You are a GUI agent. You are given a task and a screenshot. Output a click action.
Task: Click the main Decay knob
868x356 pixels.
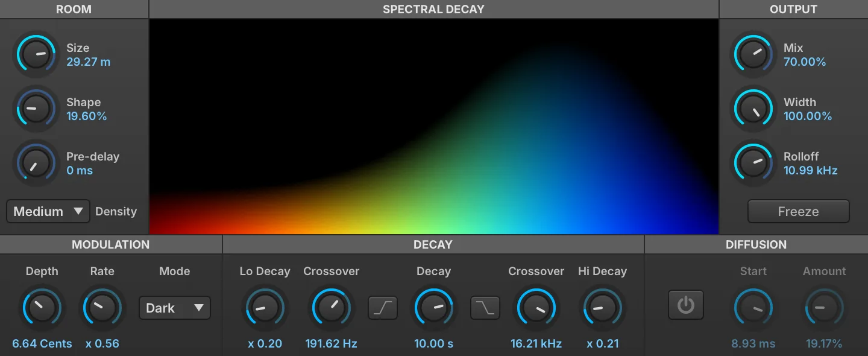click(x=434, y=308)
